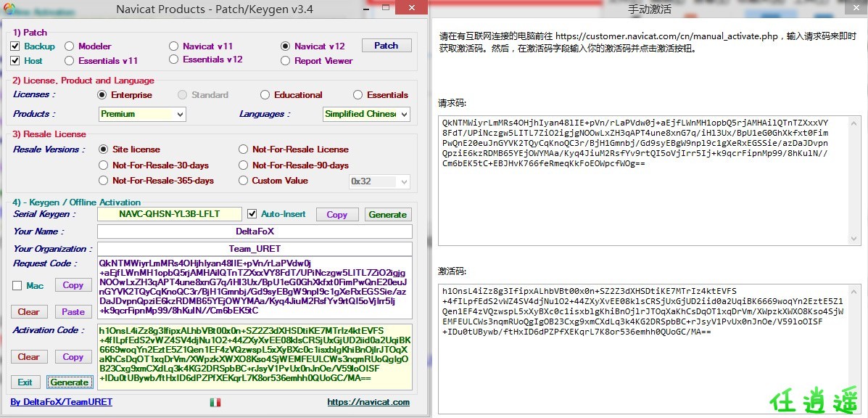Expand the 0x32 custom value dropdown

coord(380,181)
